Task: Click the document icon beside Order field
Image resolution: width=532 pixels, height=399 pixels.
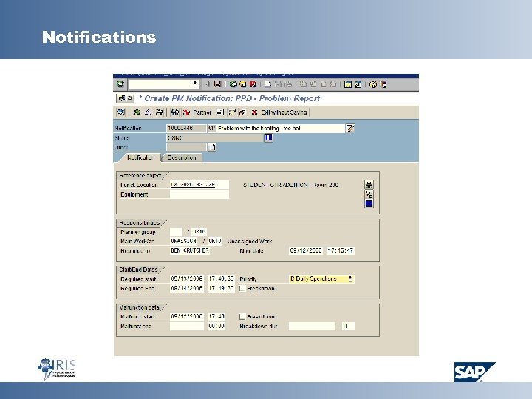Action: tap(212, 147)
